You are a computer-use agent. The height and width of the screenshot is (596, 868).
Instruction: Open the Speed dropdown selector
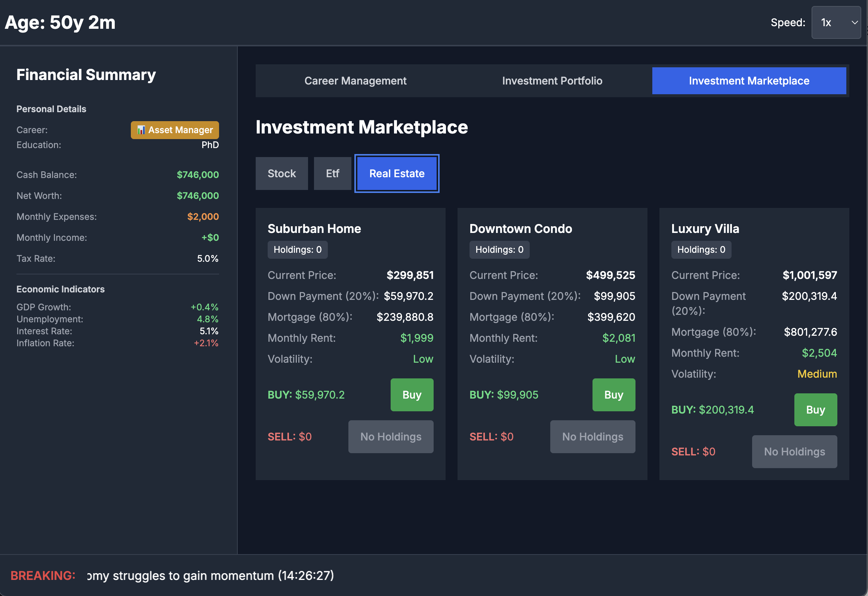(x=836, y=22)
